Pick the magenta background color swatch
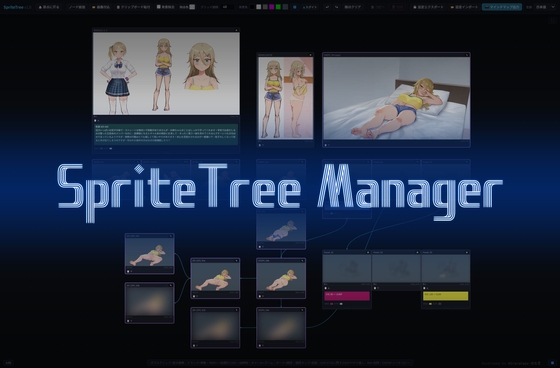560x368 pixels. pyautogui.click(x=272, y=7)
